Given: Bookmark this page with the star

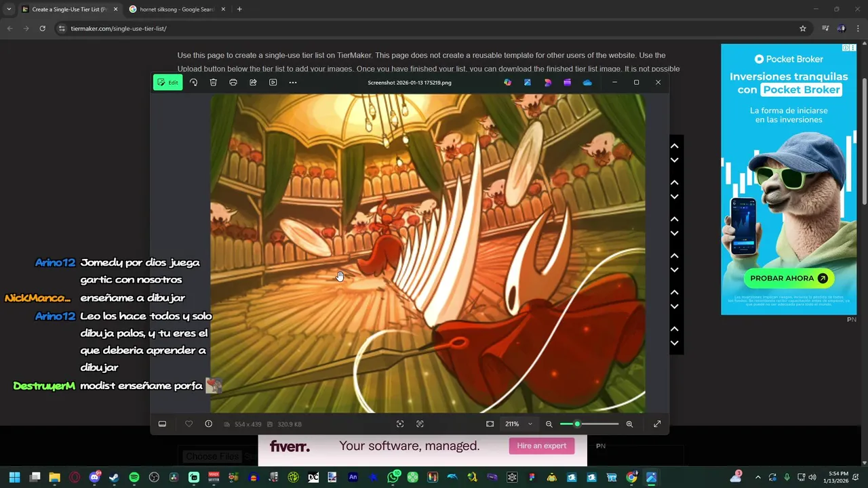Looking at the screenshot, I should point(803,28).
